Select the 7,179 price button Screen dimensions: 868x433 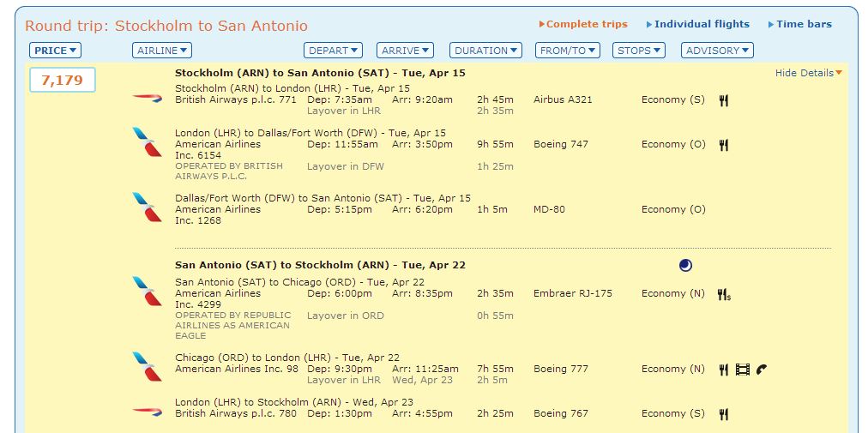pyautogui.click(x=63, y=81)
